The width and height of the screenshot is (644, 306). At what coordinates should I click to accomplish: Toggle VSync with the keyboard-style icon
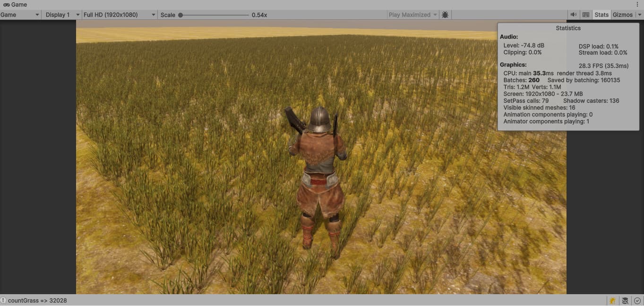pyautogui.click(x=585, y=15)
